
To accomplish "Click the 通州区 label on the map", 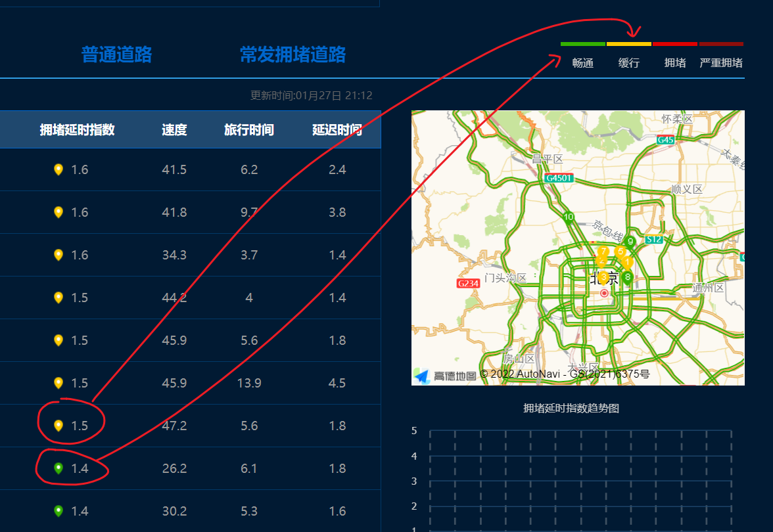I will tap(708, 288).
